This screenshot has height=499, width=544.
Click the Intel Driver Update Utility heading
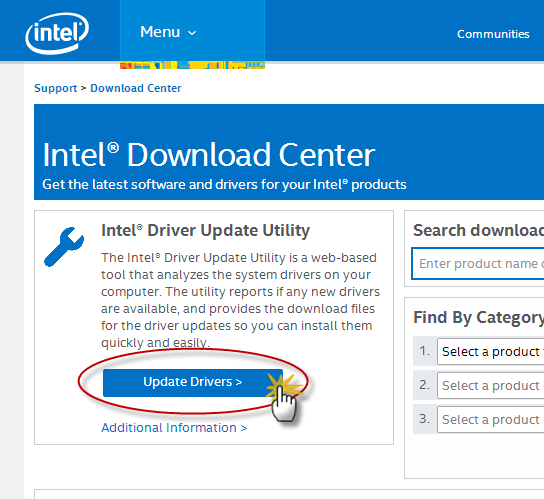coord(205,230)
